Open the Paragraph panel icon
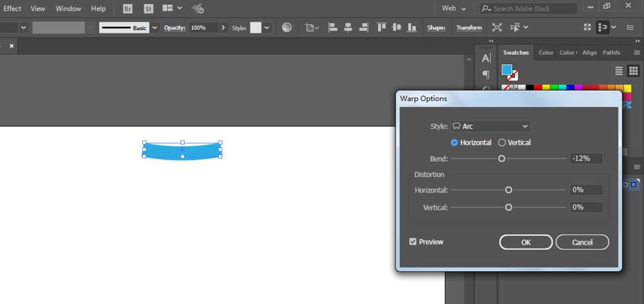Screen dimensions: 644x304 pos(486,74)
